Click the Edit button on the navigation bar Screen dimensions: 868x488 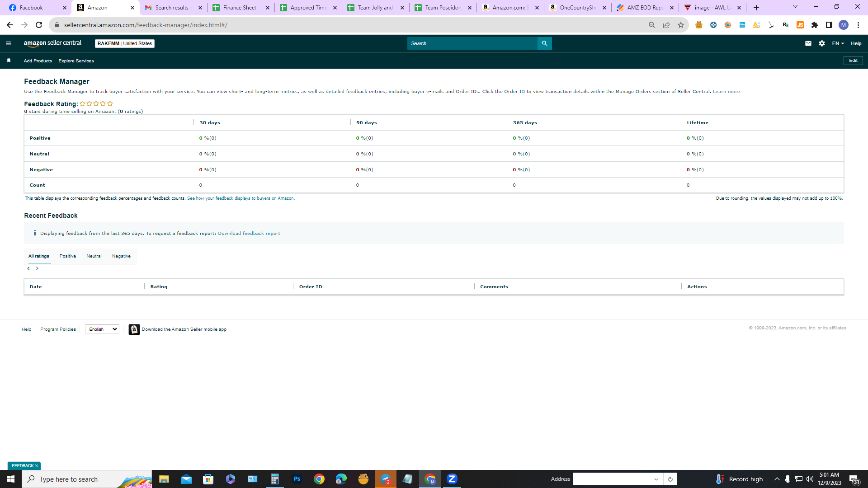pos(853,61)
